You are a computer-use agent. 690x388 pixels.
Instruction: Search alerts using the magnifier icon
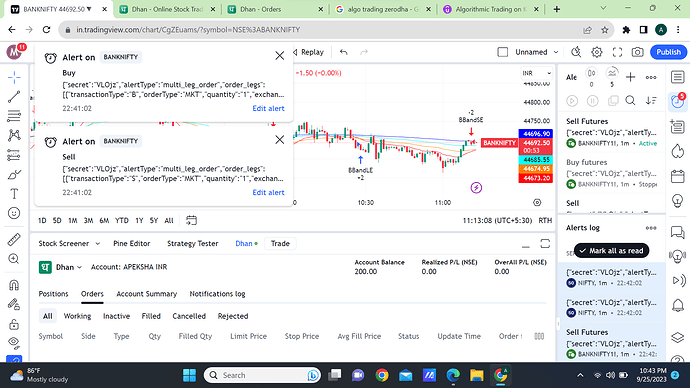(x=630, y=101)
